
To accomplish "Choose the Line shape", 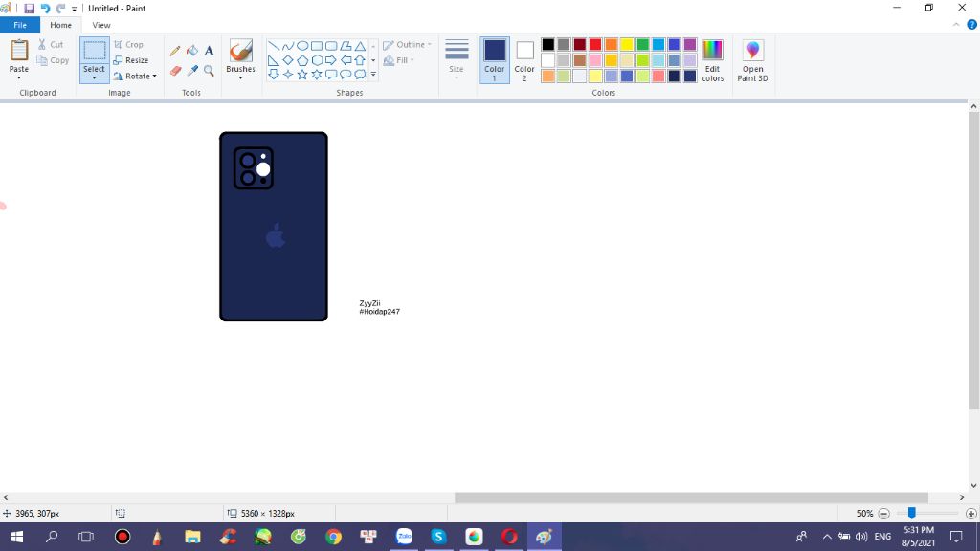I will tap(273, 46).
